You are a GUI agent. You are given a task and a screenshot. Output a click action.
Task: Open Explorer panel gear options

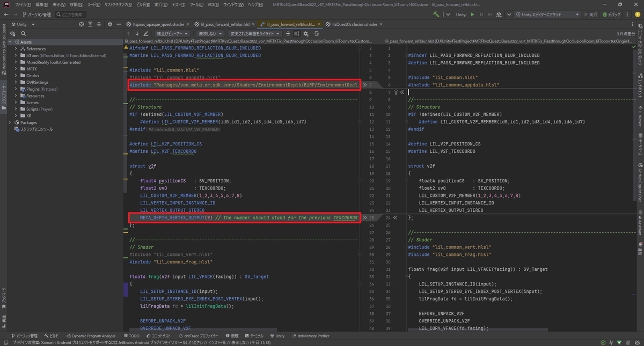coord(110,24)
